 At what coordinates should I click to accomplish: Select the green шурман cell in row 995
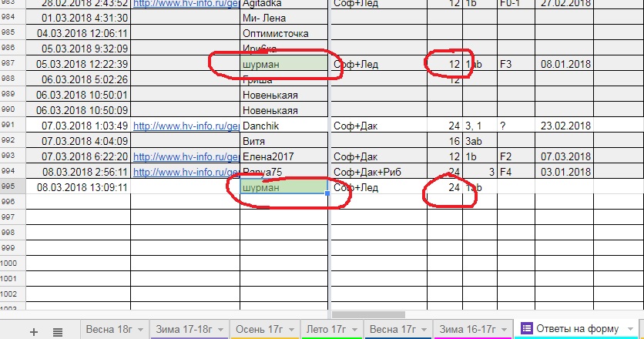283,187
